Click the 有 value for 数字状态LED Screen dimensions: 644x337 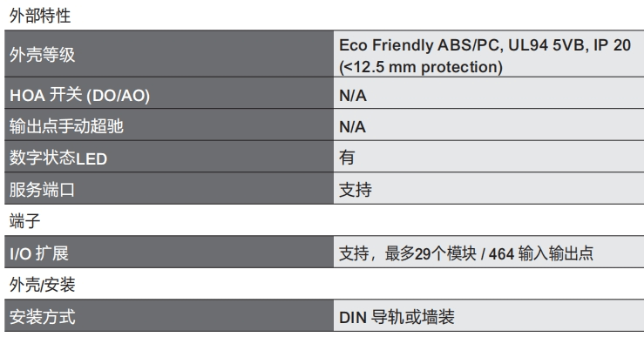(347, 158)
